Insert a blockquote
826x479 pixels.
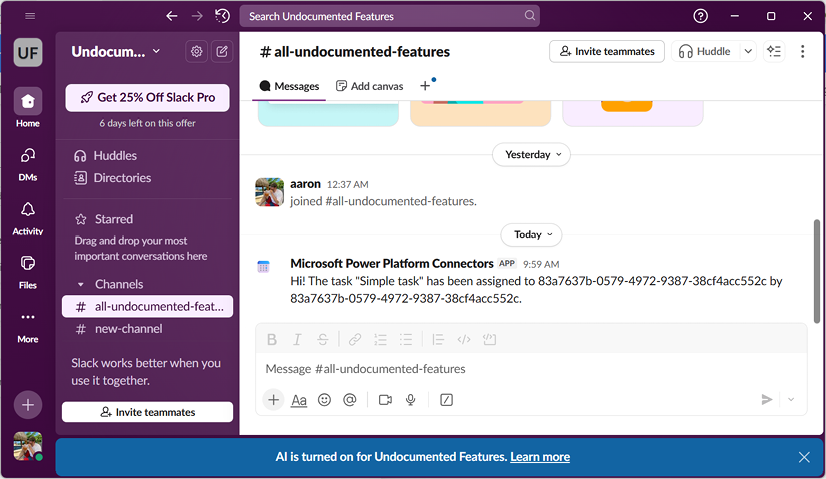[x=438, y=339]
